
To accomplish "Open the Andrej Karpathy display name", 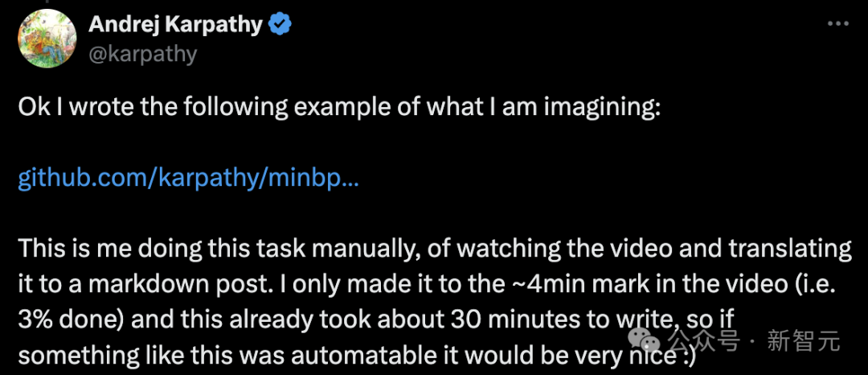I will point(175,25).
